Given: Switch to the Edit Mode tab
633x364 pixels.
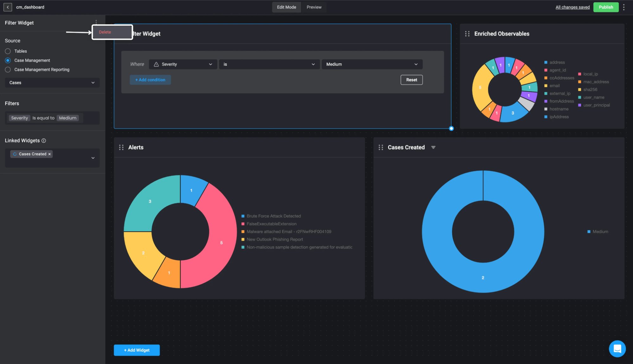Looking at the screenshot, I should tap(287, 7).
